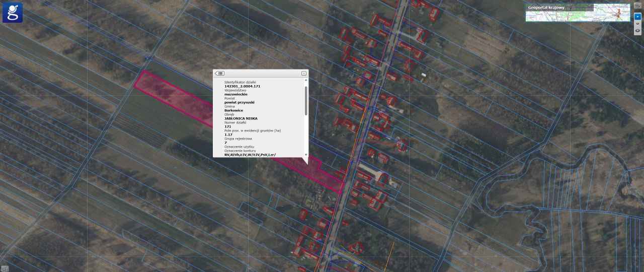The width and height of the screenshot is (644, 272).
Task: Click the 'Numer działki' label
Action: 235,122
